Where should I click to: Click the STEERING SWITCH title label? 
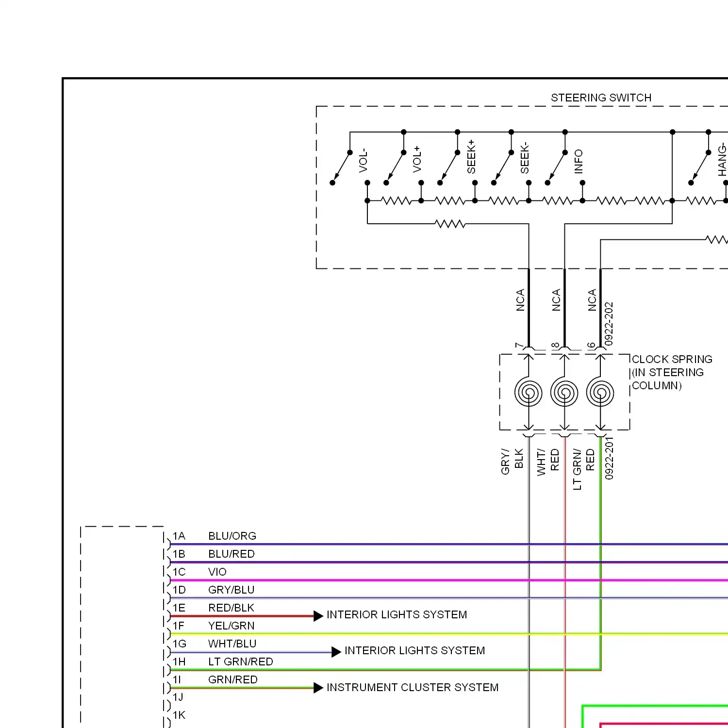click(x=601, y=98)
